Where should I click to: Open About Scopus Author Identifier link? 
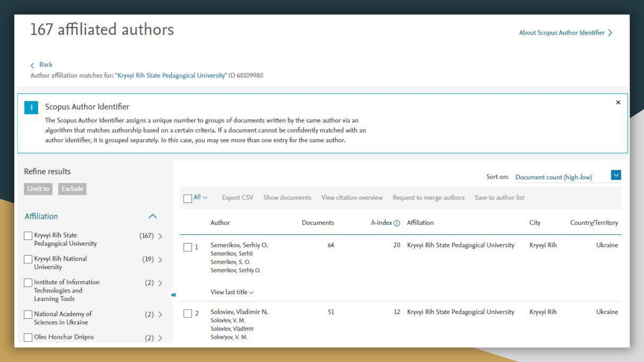pos(562,33)
